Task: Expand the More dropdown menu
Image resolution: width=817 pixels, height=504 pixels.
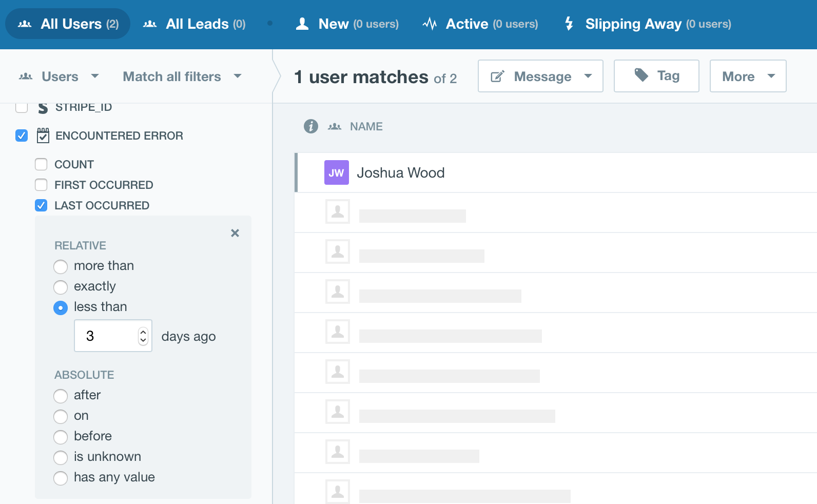Action: pos(747,76)
